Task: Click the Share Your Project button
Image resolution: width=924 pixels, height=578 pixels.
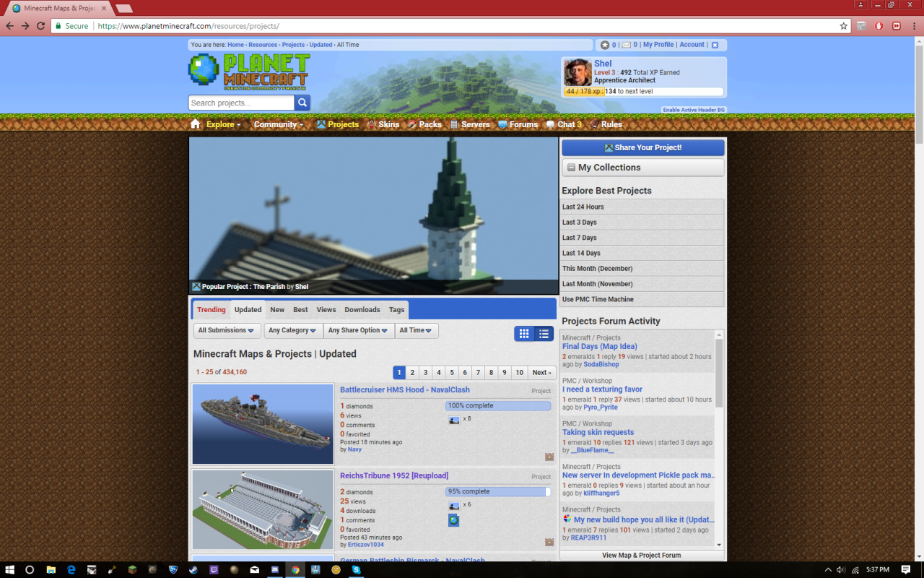Action: [642, 147]
